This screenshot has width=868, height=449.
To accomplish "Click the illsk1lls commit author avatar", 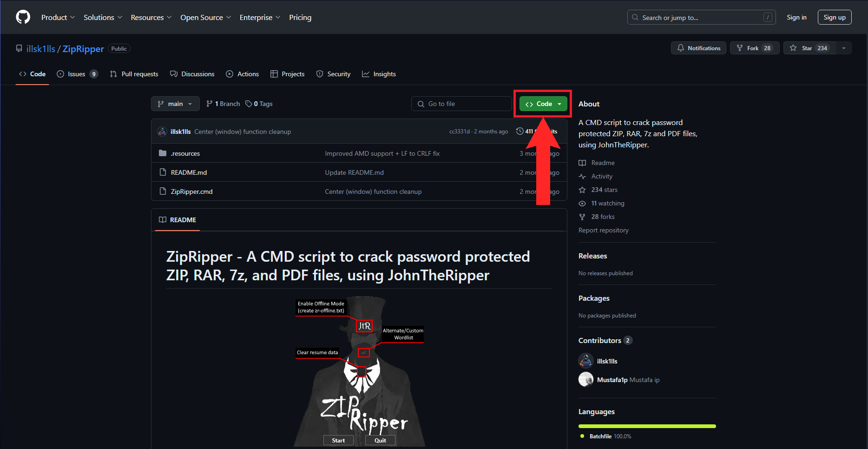I will (162, 132).
